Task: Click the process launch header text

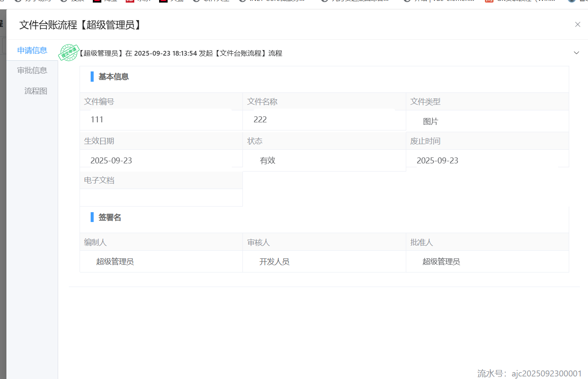Action: (181, 53)
